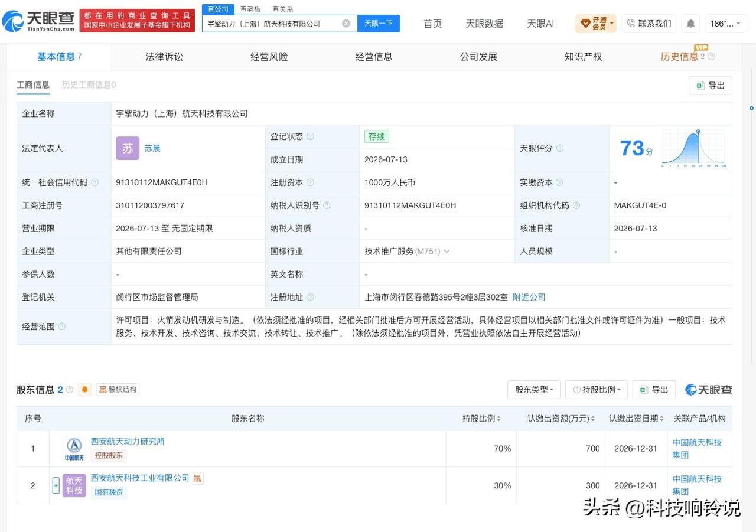Open 中国航天科技集团 link in row 1
The image size is (756, 532).
pyautogui.click(x=697, y=449)
